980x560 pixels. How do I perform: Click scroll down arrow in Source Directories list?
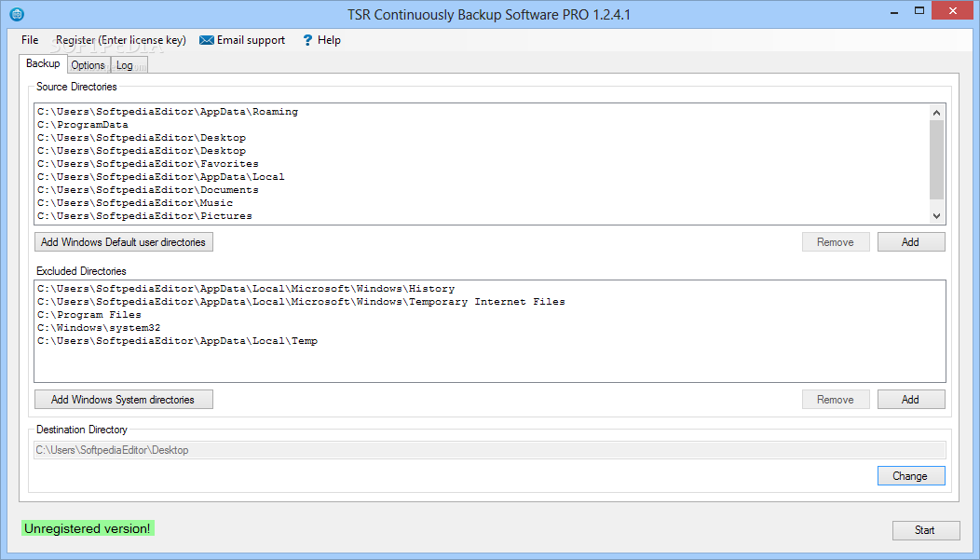[x=936, y=215]
